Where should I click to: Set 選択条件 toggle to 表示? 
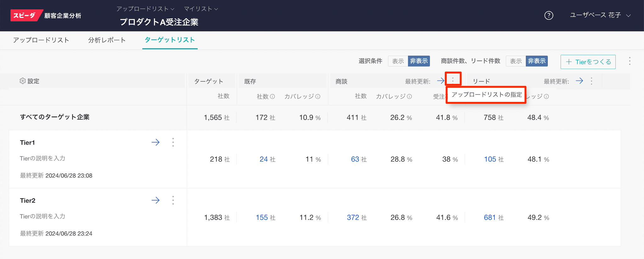tap(398, 61)
